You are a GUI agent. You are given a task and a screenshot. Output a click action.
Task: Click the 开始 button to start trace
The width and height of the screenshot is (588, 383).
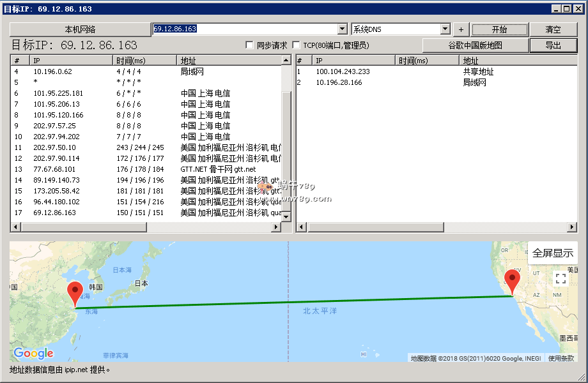click(500, 30)
